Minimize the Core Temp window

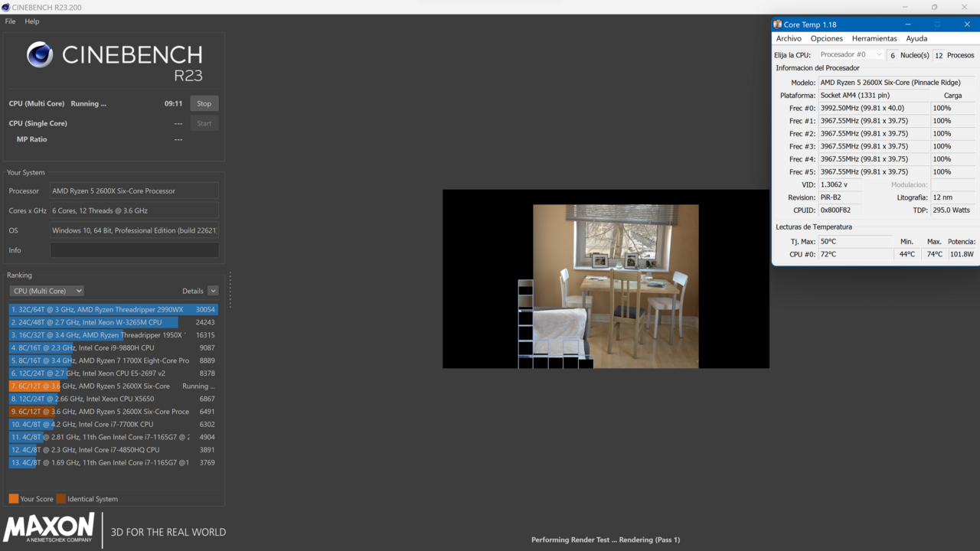[x=908, y=24]
